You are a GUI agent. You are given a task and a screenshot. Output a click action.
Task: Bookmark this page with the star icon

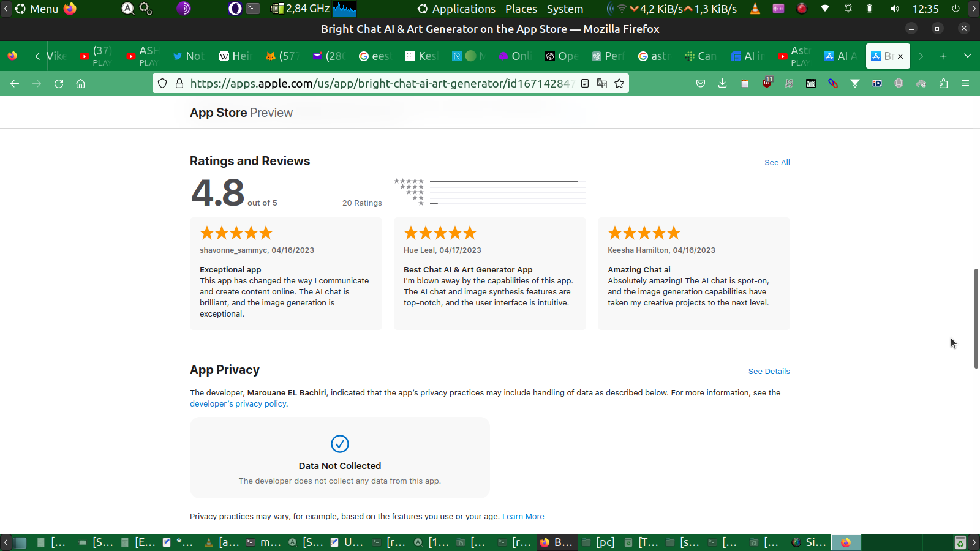[619, 84]
